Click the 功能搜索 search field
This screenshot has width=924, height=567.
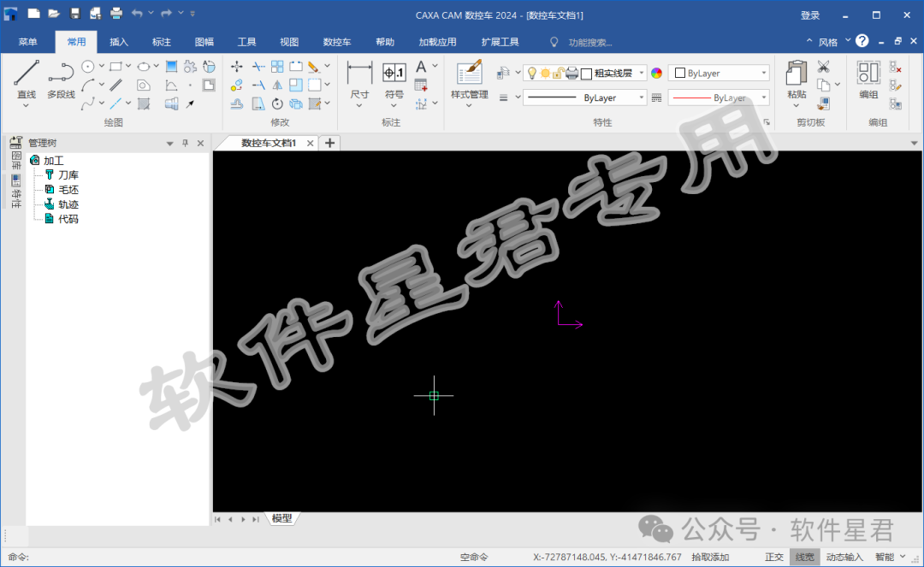pos(591,43)
